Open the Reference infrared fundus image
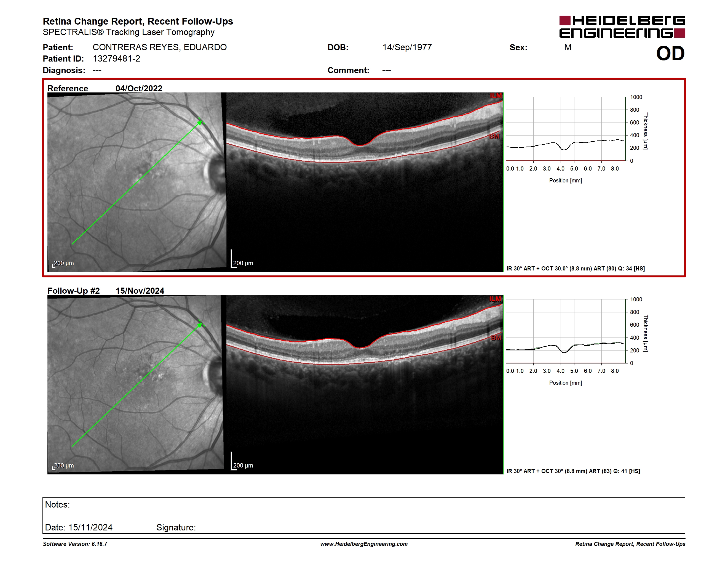728x563 pixels. click(137, 182)
